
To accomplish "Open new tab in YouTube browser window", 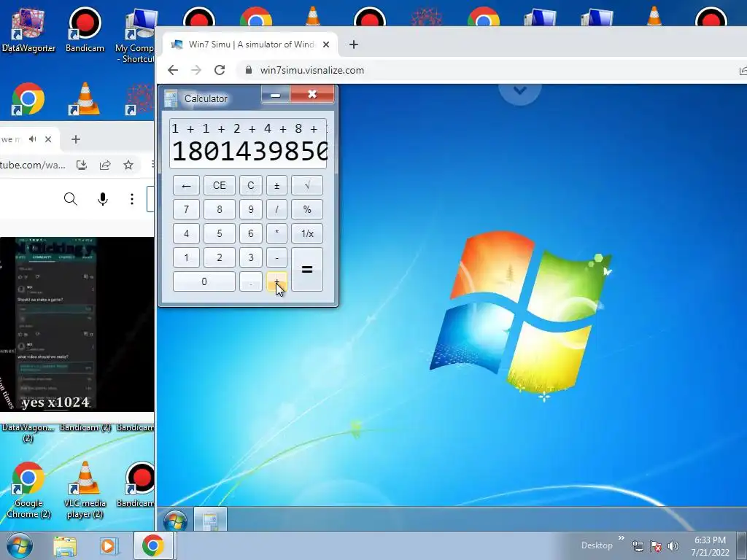I will pos(75,139).
